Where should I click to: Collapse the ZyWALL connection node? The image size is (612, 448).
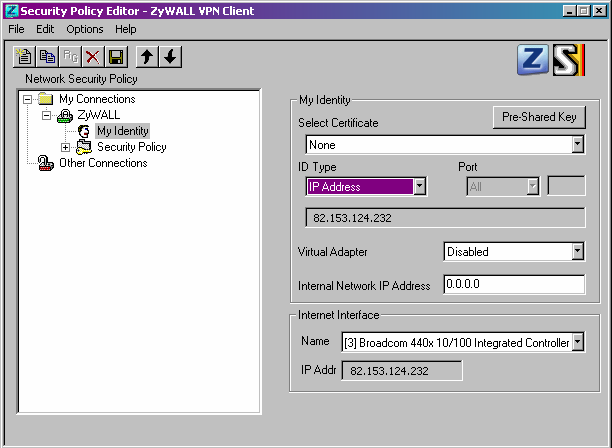click(x=46, y=115)
